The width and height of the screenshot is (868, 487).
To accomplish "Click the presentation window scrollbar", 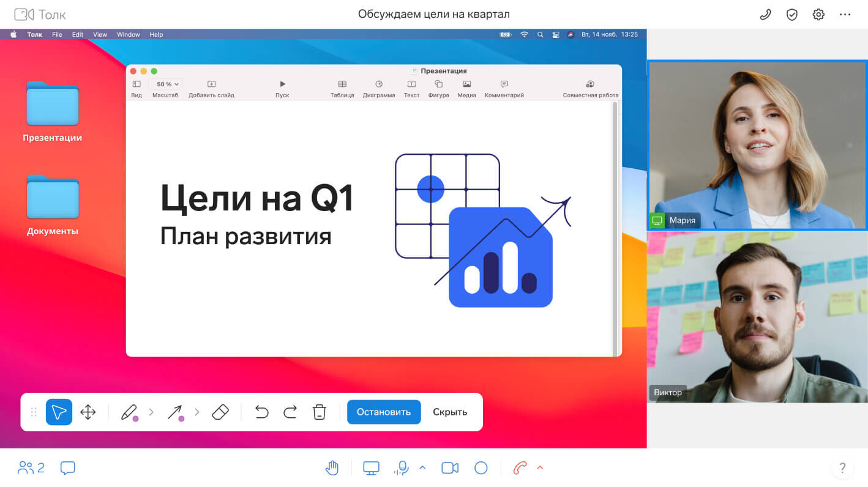I will click(615, 228).
